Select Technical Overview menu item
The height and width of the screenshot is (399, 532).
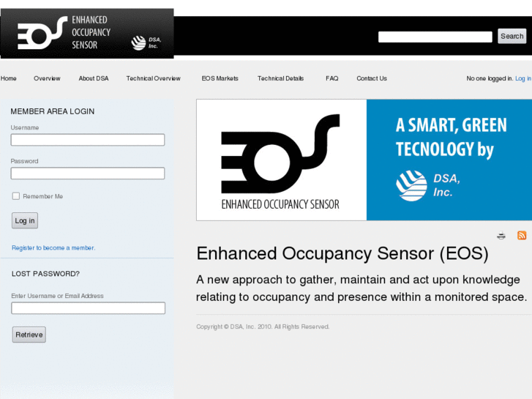coord(154,78)
